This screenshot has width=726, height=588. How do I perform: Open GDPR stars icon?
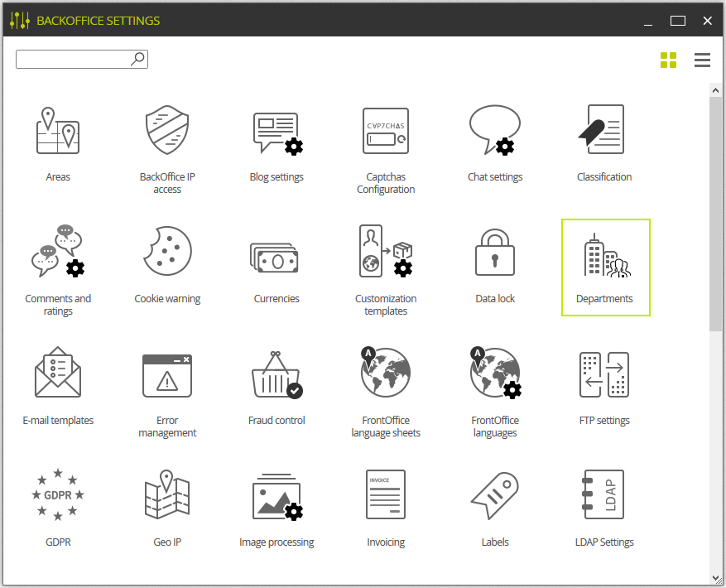58,494
